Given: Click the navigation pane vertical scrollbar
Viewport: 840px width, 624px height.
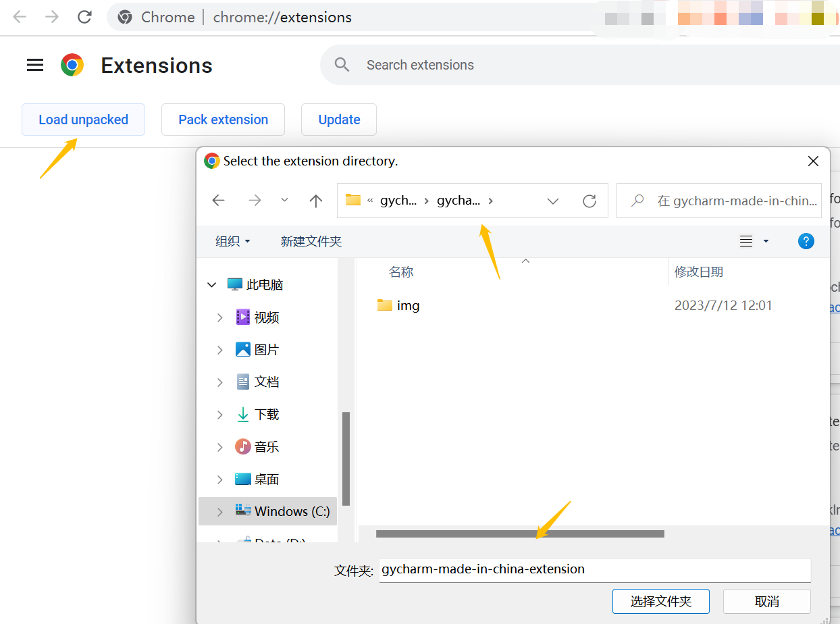Looking at the screenshot, I should tap(346, 459).
